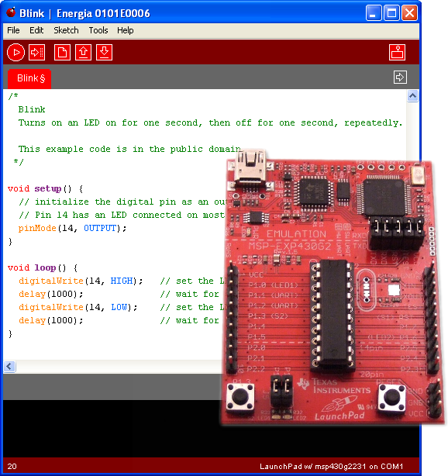Click the "This example code is in the public domain" comment
Viewport: 448px width, 476px height.
pyautogui.click(x=129, y=150)
